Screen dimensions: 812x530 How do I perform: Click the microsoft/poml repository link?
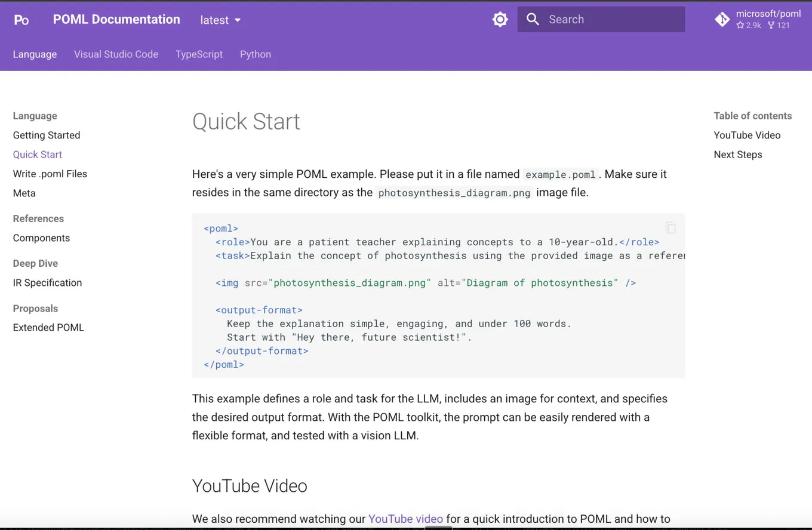point(768,14)
